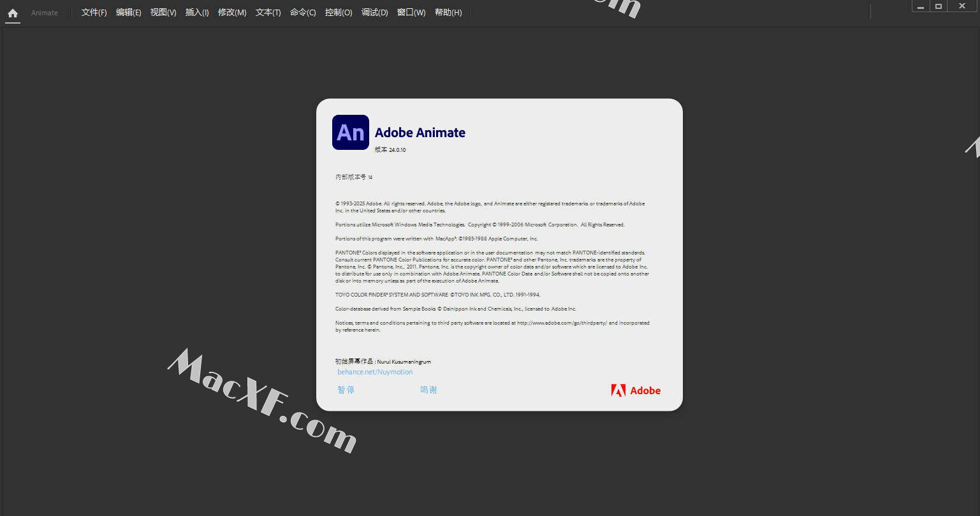Open the 视图(V) menu

click(x=163, y=13)
